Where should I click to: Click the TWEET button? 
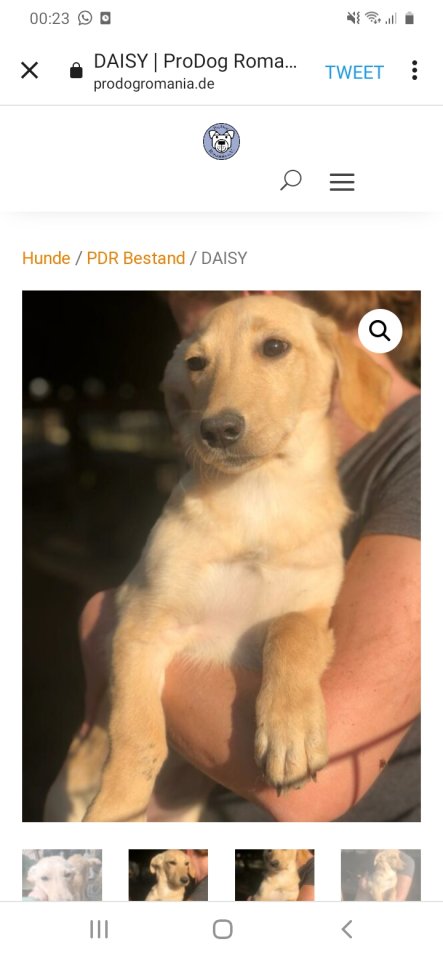pyautogui.click(x=354, y=72)
